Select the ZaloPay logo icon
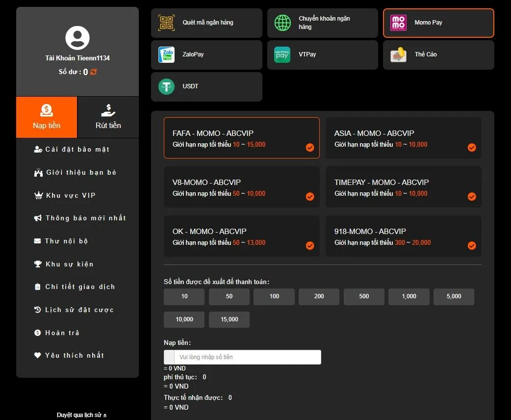The image size is (511, 420). click(x=167, y=54)
